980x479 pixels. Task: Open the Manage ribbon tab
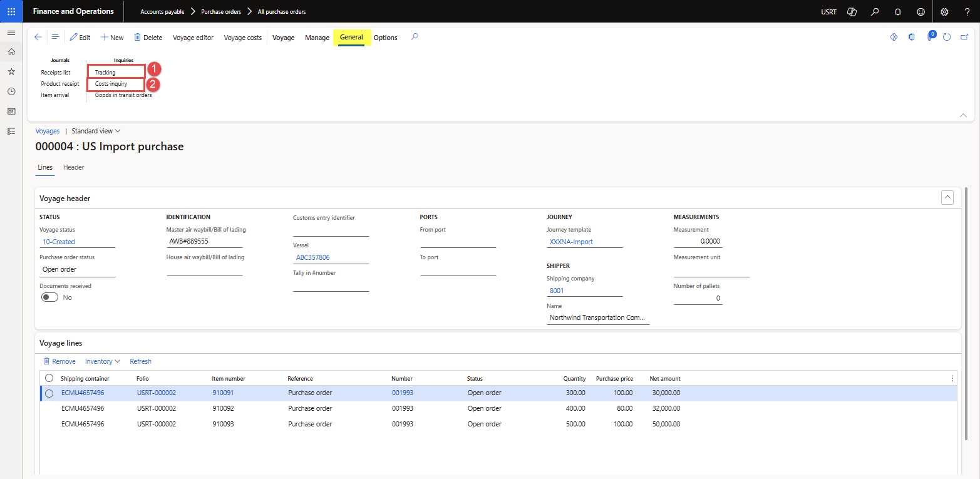click(317, 38)
